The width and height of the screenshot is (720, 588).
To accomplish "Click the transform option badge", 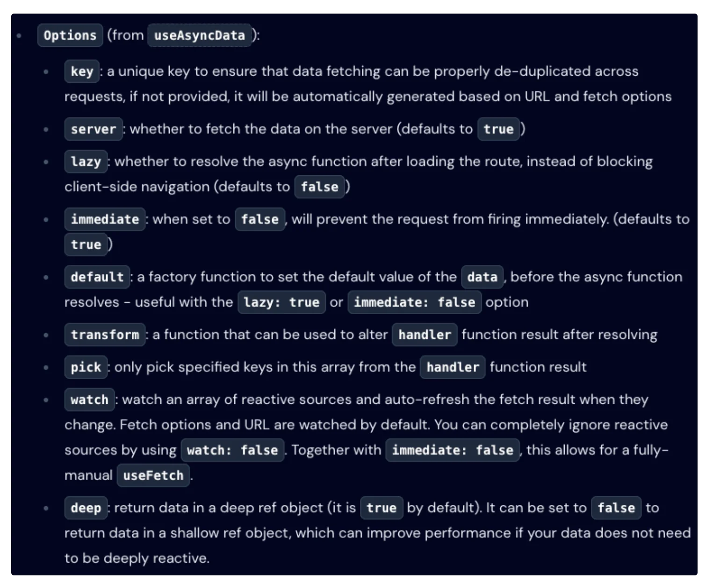I will (105, 335).
